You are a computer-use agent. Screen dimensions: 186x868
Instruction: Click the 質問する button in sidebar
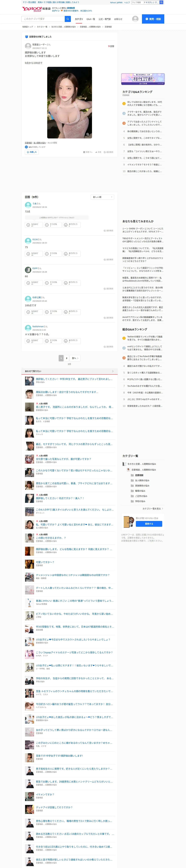149,524
